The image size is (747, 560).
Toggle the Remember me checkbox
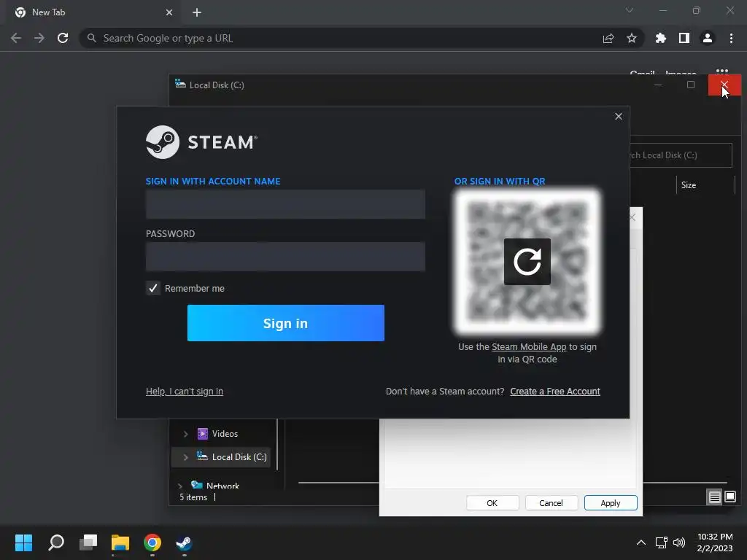(153, 288)
